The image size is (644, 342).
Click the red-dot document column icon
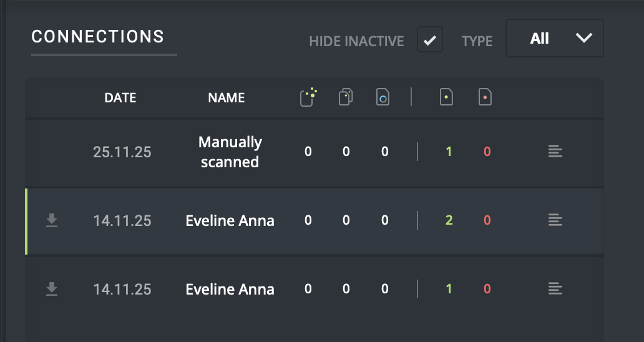click(485, 97)
